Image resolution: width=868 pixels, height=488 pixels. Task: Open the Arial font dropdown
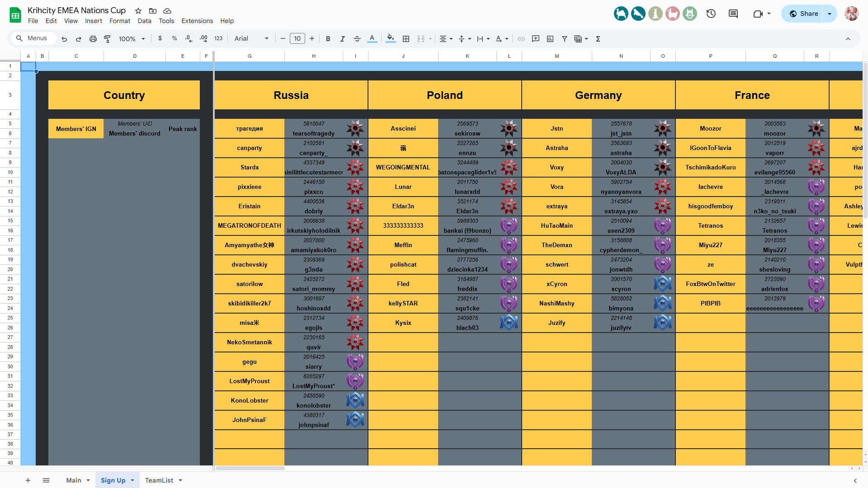coord(251,39)
